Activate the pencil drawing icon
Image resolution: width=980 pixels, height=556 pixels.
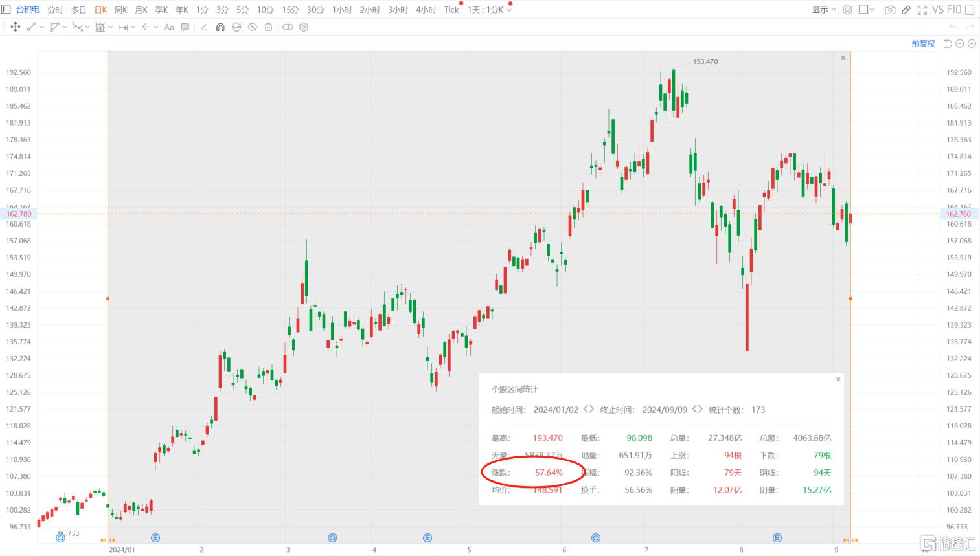(906, 10)
